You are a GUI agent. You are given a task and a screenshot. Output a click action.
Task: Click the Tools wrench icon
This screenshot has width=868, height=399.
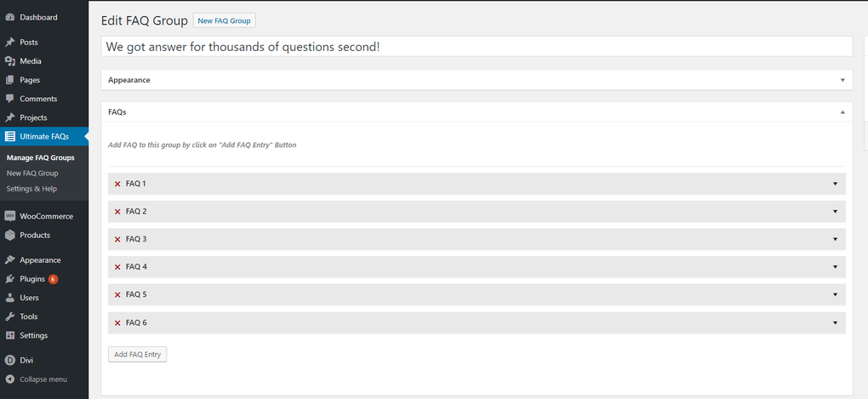pos(10,316)
